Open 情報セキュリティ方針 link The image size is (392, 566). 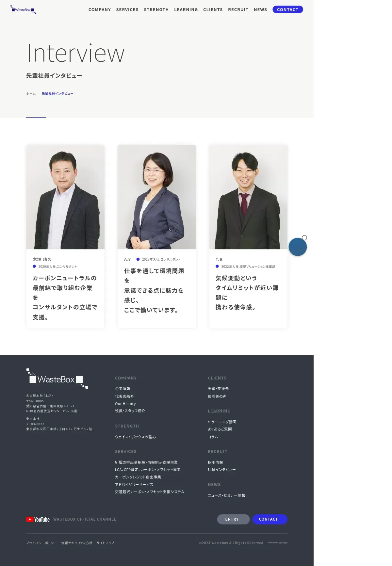[77, 543]
